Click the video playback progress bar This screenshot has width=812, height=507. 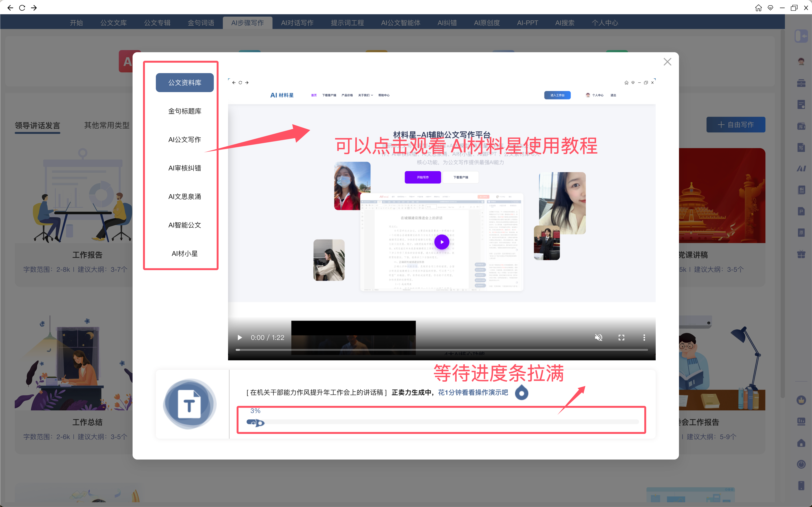point(442,350)
